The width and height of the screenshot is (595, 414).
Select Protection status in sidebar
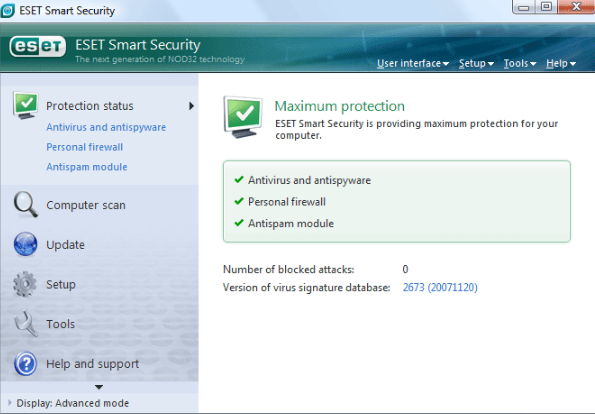[90, 106]
